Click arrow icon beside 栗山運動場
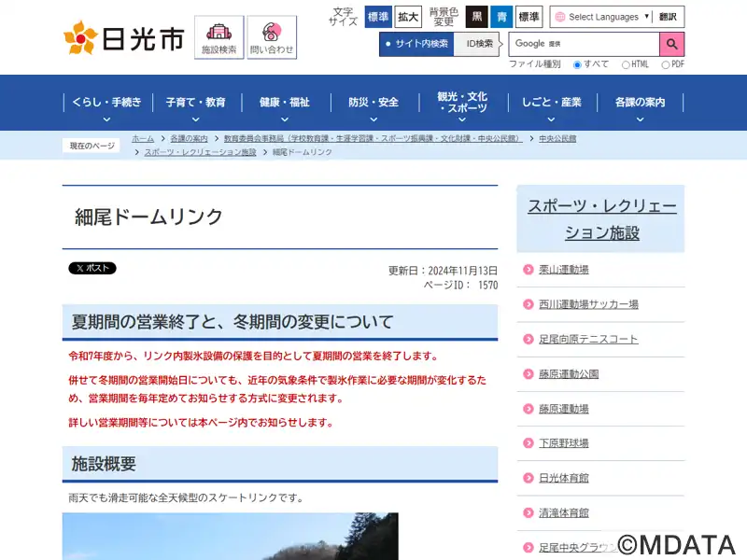This screenshot has width=747, height=560. (528, 270)
